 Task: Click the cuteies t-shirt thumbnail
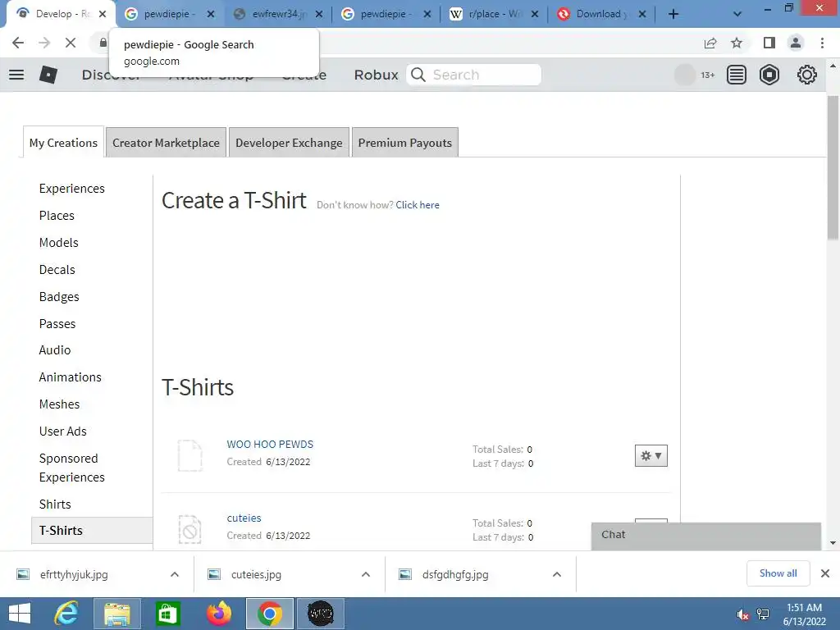pos(189,529)
